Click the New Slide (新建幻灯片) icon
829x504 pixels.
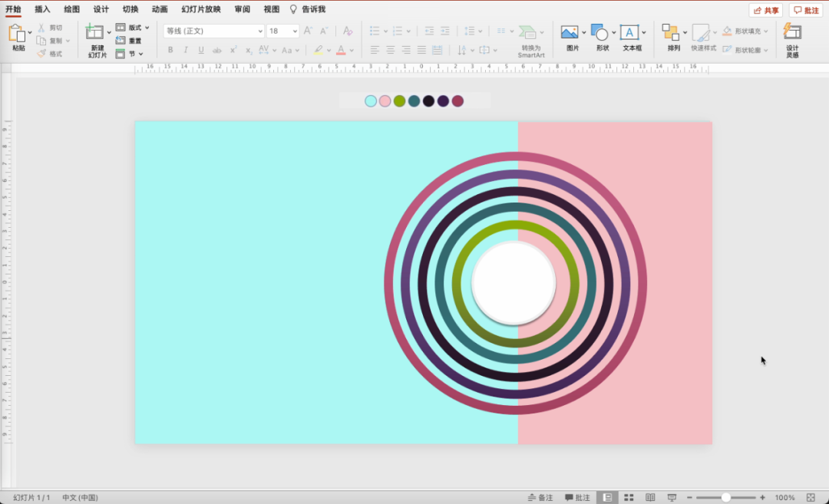tap(95, 32)
